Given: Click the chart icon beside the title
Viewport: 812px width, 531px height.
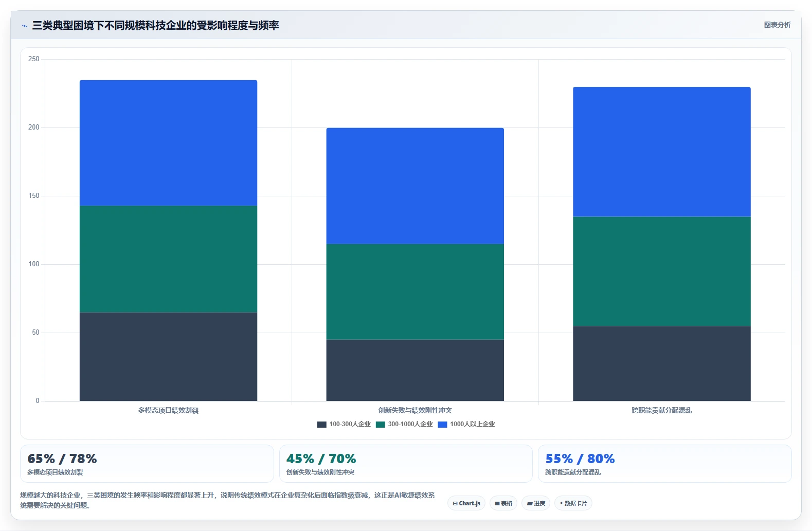Looking at the screenshot, I should [24, 26].
